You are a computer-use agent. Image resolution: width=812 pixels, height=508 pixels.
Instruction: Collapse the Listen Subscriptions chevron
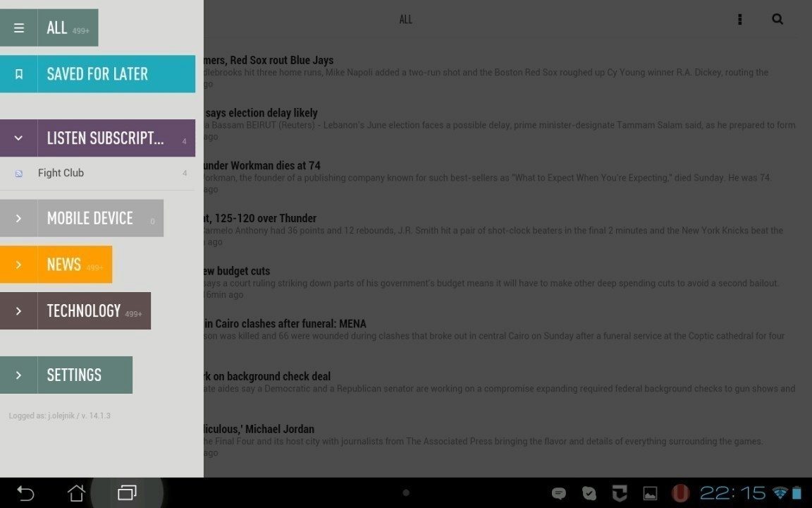[18, 138]
